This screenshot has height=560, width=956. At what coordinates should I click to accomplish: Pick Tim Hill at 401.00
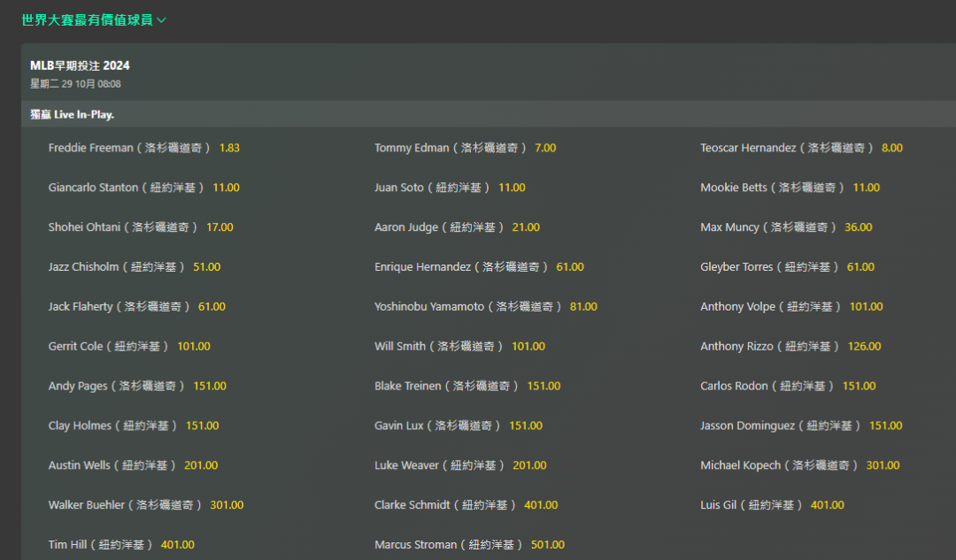pos(121,543)
